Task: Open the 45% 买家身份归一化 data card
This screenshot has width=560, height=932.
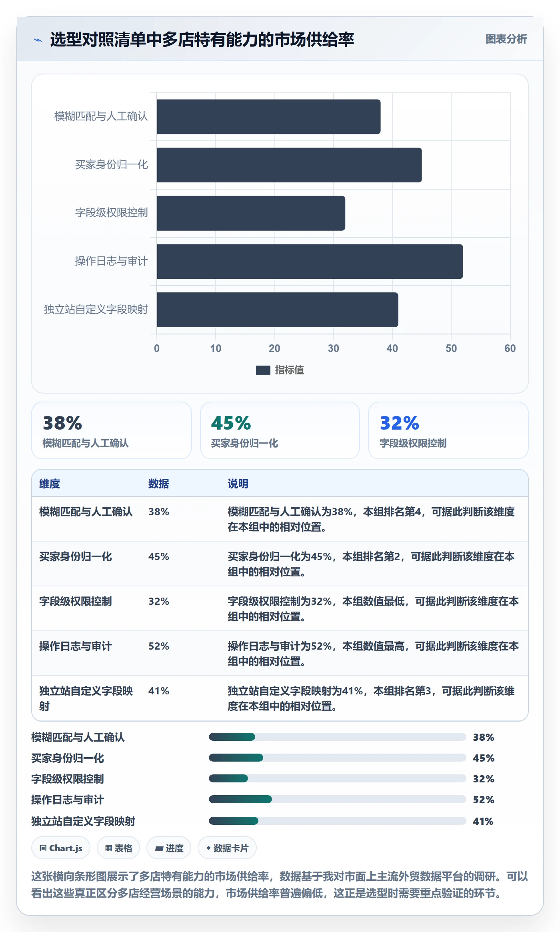Action: pos(280,430)
